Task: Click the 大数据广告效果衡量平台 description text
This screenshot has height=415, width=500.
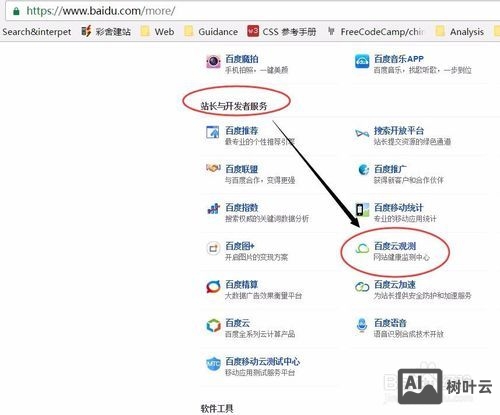Action: coord(263,296)
